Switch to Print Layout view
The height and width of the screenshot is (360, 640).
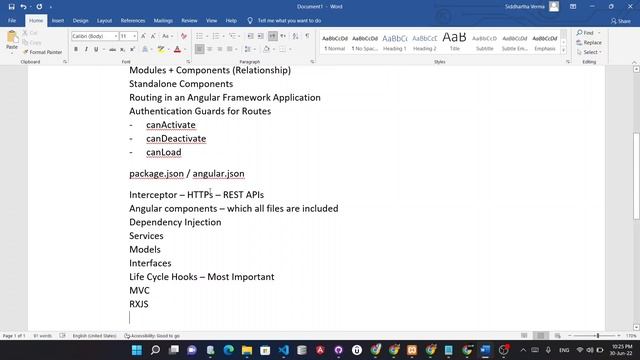click(x=541, y=336)
